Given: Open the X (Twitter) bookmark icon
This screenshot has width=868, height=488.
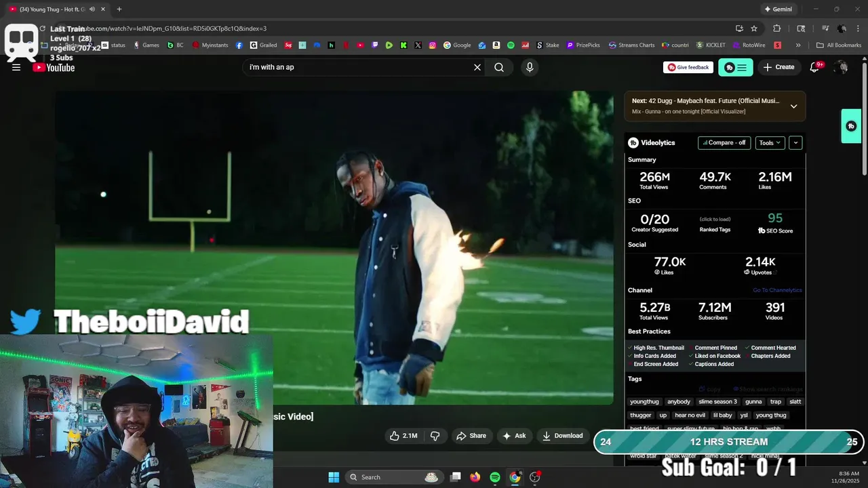Looking at the screenshot, I should pyautogui.click(x=418, y=45).
